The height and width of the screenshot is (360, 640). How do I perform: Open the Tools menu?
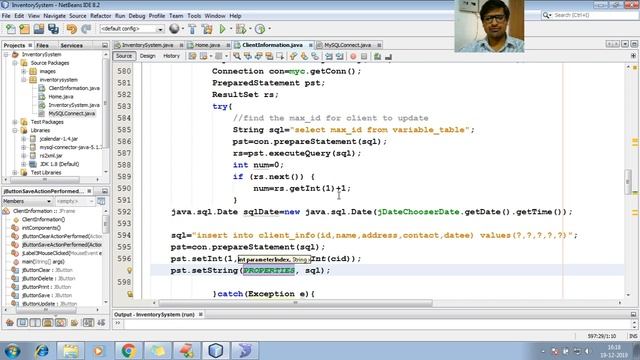point(194,16)
